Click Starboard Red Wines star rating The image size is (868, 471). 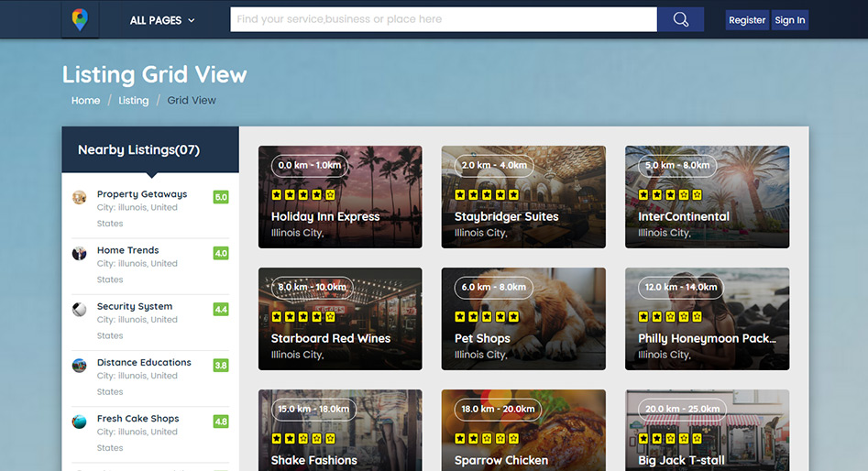tap(303, 316)
